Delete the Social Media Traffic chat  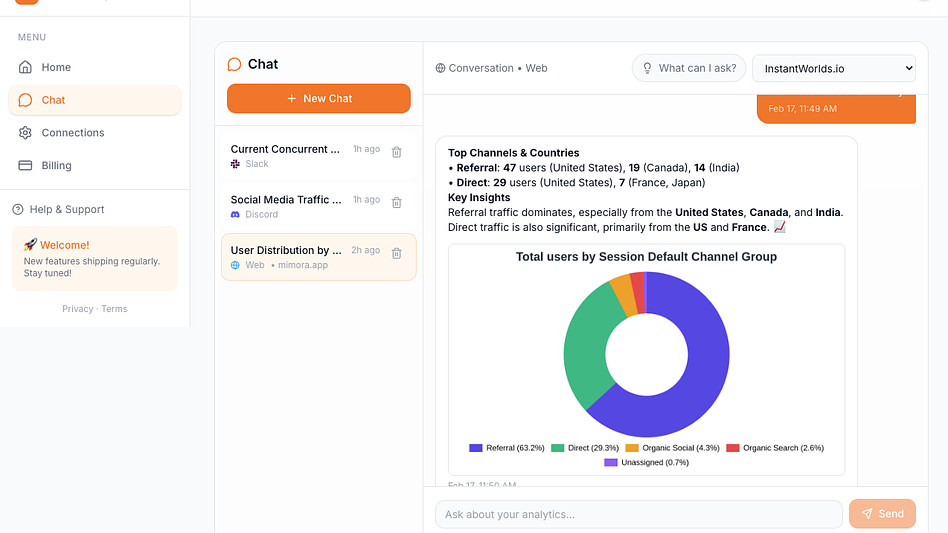coord(397,202)
